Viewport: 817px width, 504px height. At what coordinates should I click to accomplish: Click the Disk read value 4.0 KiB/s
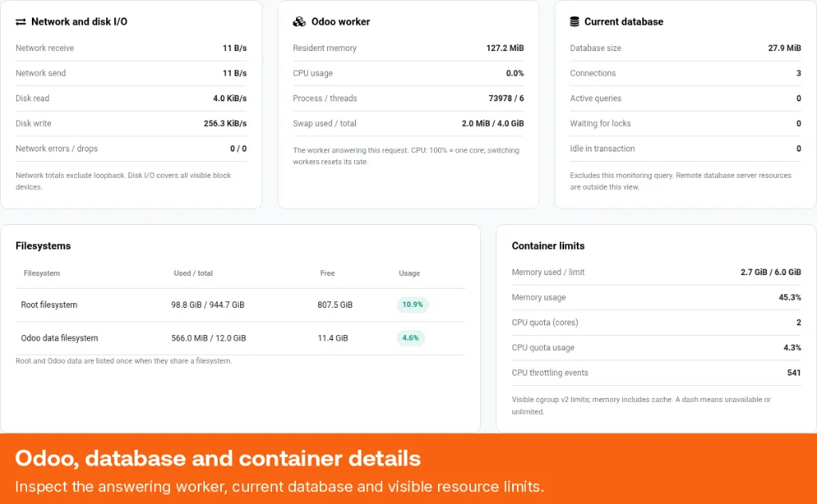pyautogui.click(x=230, y=98)
